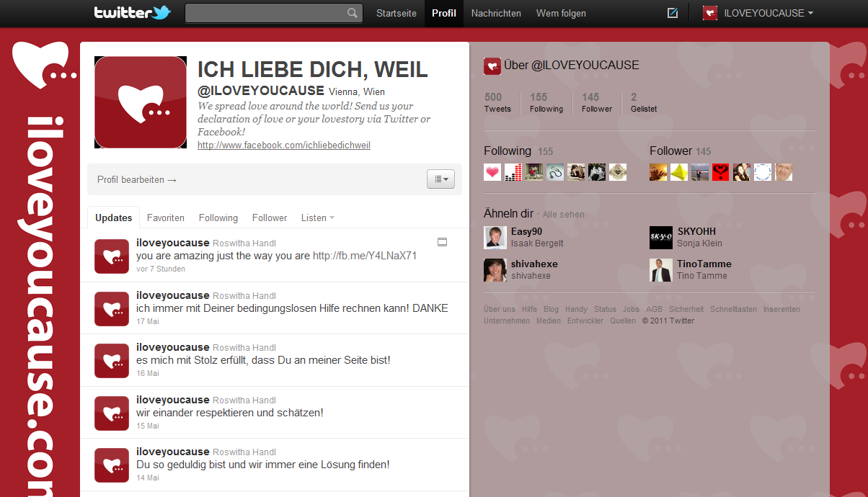The image size is (868, 497).
Task: Click the SKYOHH profile avatar
Action: (x=661, y=238)
